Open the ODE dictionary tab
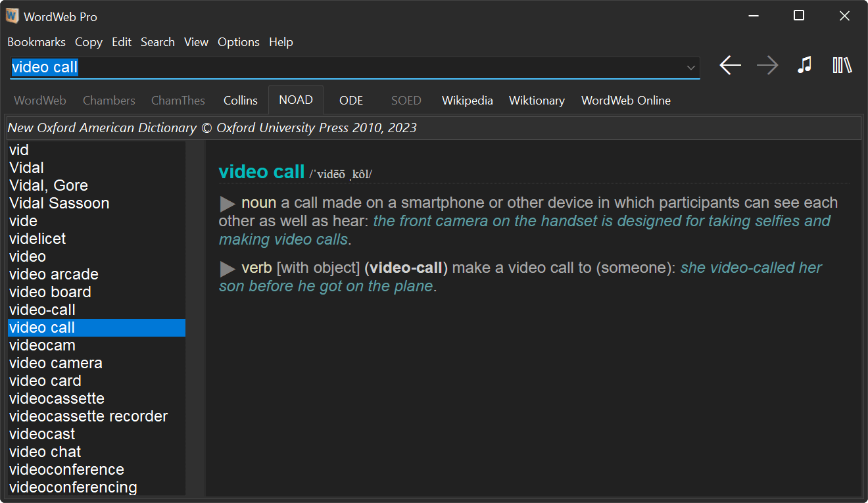The image size is (868, 503). pos(350,100)
